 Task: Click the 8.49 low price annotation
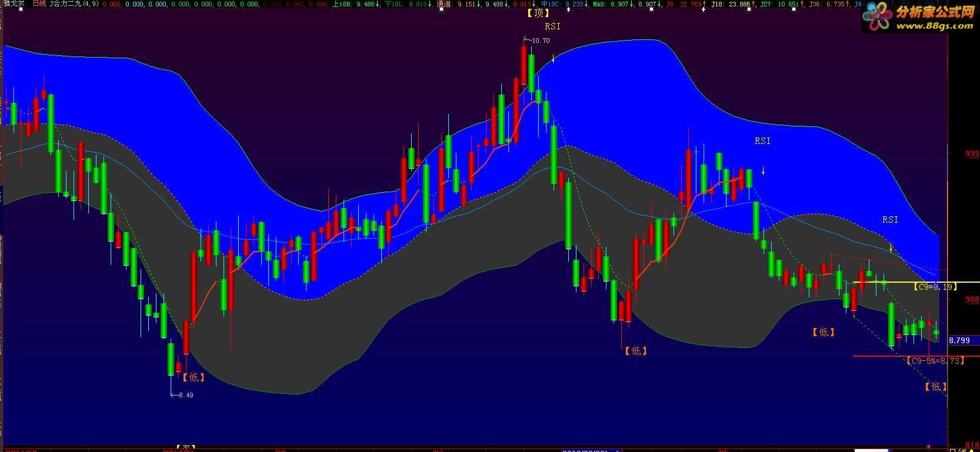pyautogui.click(x=185, y=395)
